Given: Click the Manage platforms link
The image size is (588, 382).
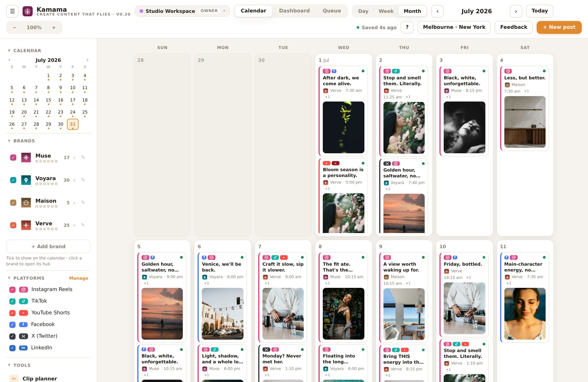Looking at the screenshot, I should [x=79, y=278].
